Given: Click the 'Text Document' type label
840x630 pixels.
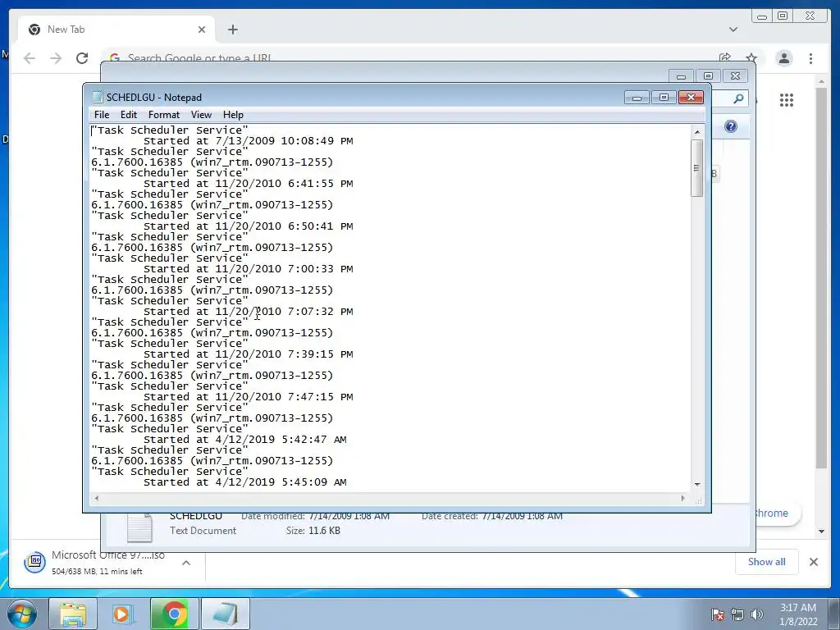Looking at the screenshot, I should [203, 531].
